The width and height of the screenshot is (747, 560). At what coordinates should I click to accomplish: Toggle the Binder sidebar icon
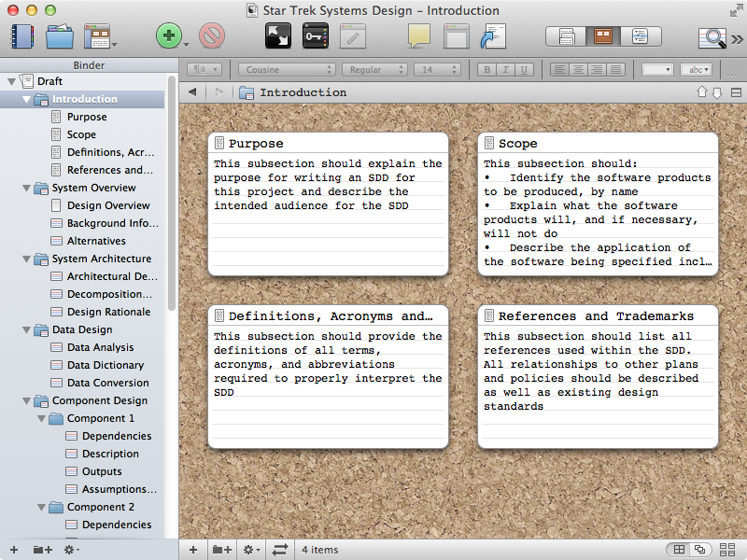pos(21,36)
